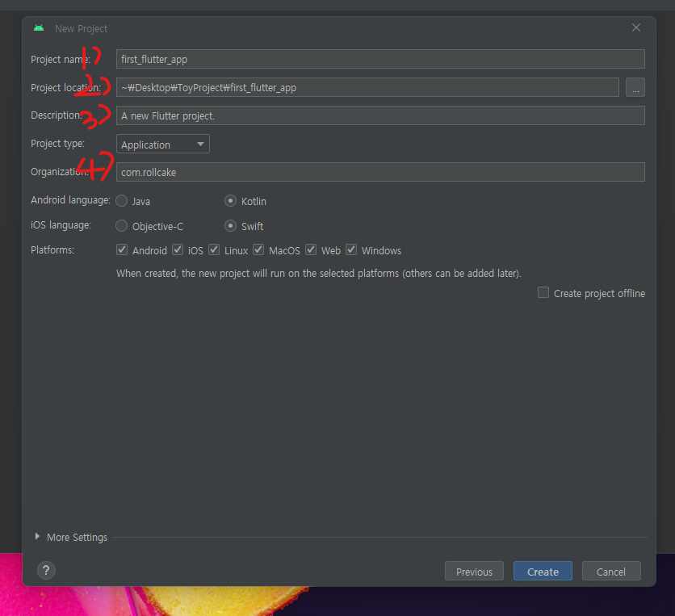Click the Previous button
Image resolution: width=675 pixels, height=616 pixels.
pos(474,572)
